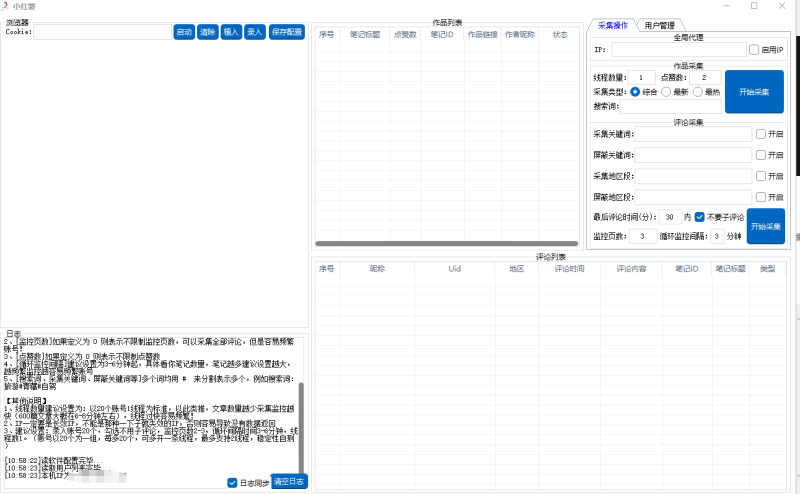Click the 昵称 column header
Image resolution: width=800 pixels, height=494 pixels.
pos(378,269)
